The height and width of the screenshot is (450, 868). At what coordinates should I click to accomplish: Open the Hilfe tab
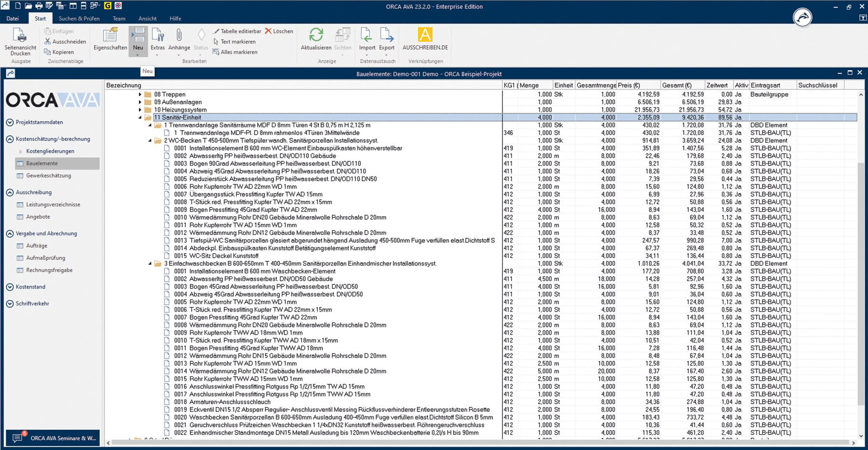(x=176, y=18)
